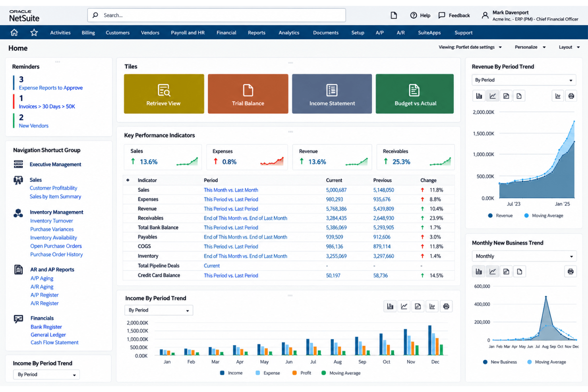Open the Budget vs Actual tile
Screen dimensions: 588x392
pyautogui.click(x=414, y=94)
